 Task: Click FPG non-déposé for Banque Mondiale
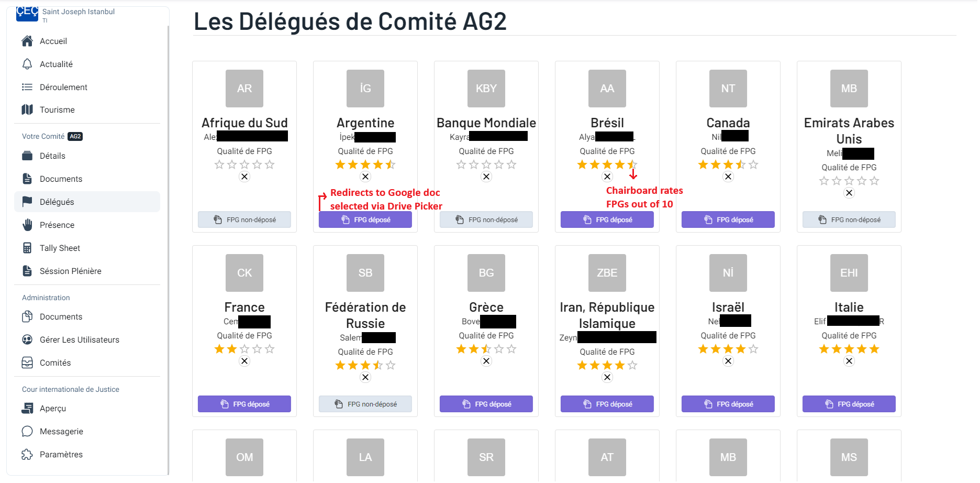coord(486,219)
